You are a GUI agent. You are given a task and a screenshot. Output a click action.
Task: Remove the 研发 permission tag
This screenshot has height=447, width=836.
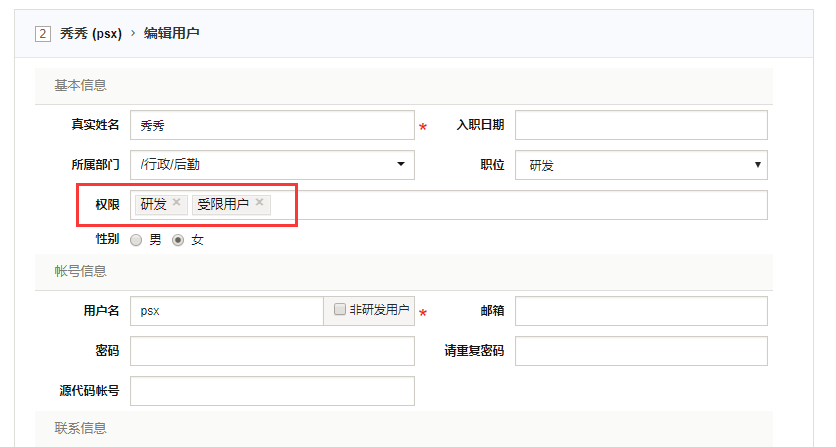[x=177, y=203]
